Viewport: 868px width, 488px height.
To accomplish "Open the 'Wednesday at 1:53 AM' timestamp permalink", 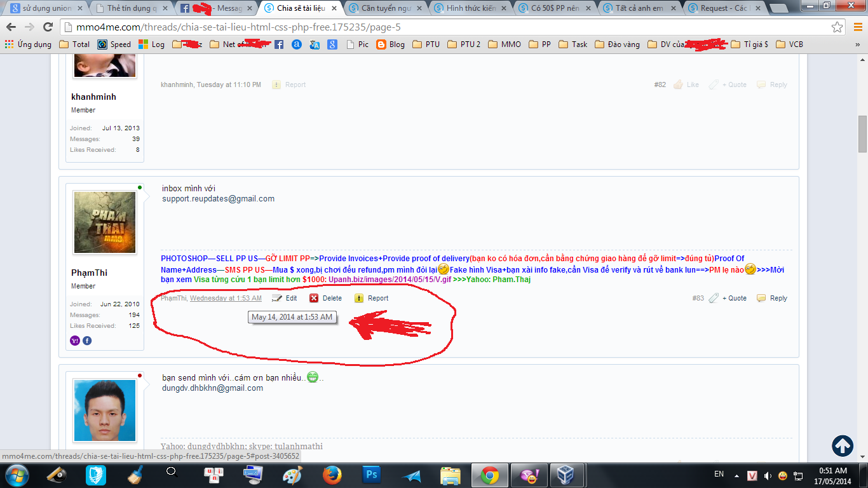I will 226,298.
